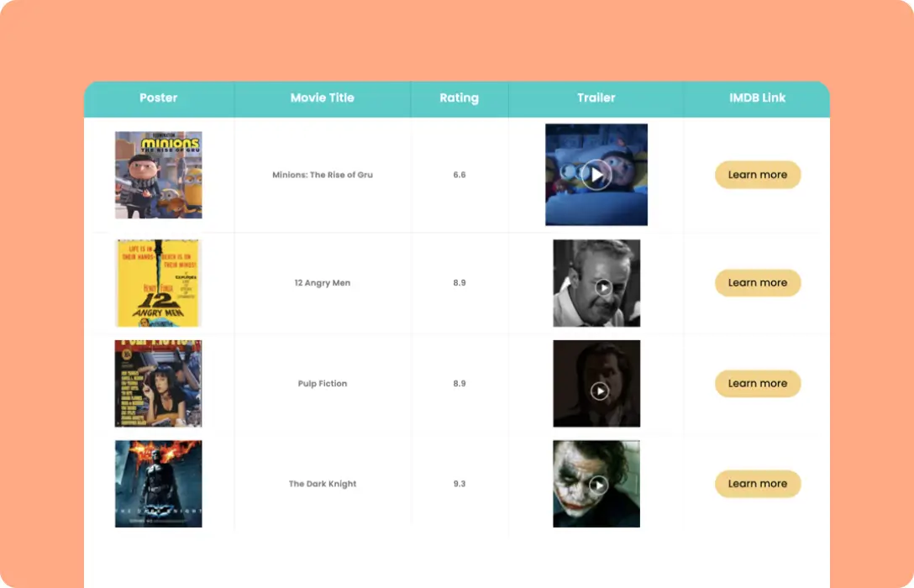Open Learn more for The Dark Knight
The image size is (914, 588).
tap(758, 484)
